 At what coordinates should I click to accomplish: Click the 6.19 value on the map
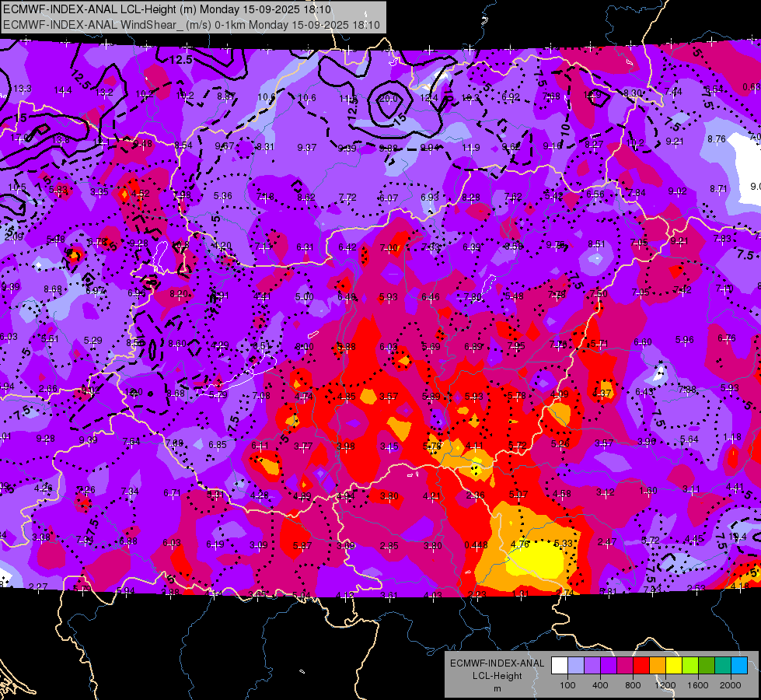tap(215, 544)
